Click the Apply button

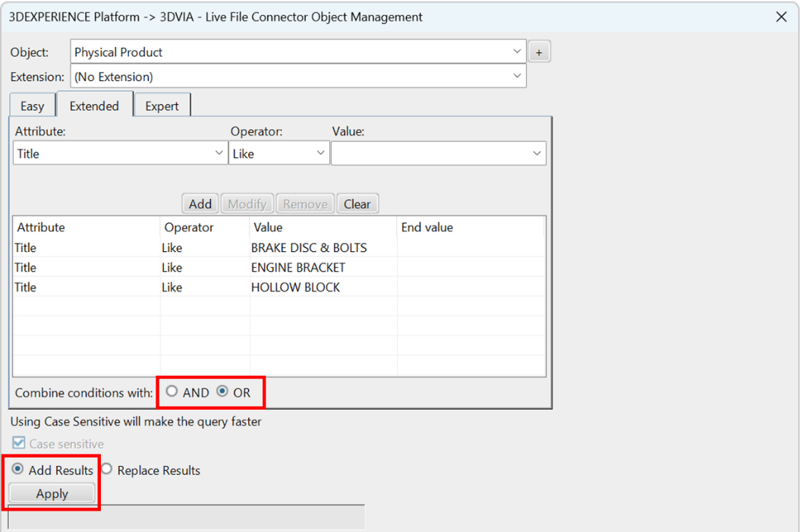click(x=52, y=493)
